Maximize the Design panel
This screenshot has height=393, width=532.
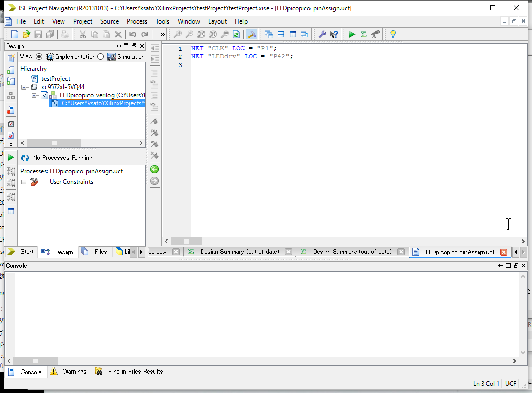pyautogui.click(x=126, y=46)
